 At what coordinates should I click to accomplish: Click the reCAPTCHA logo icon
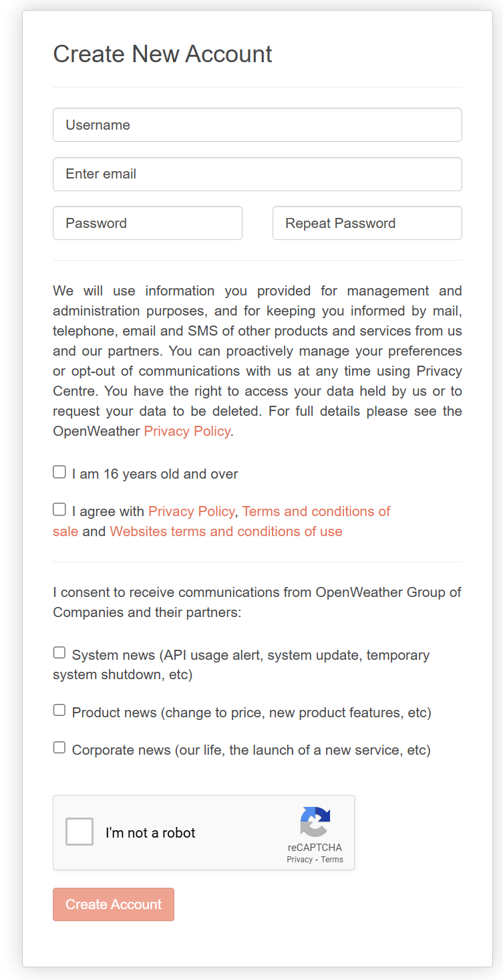(x=315, y=822)
